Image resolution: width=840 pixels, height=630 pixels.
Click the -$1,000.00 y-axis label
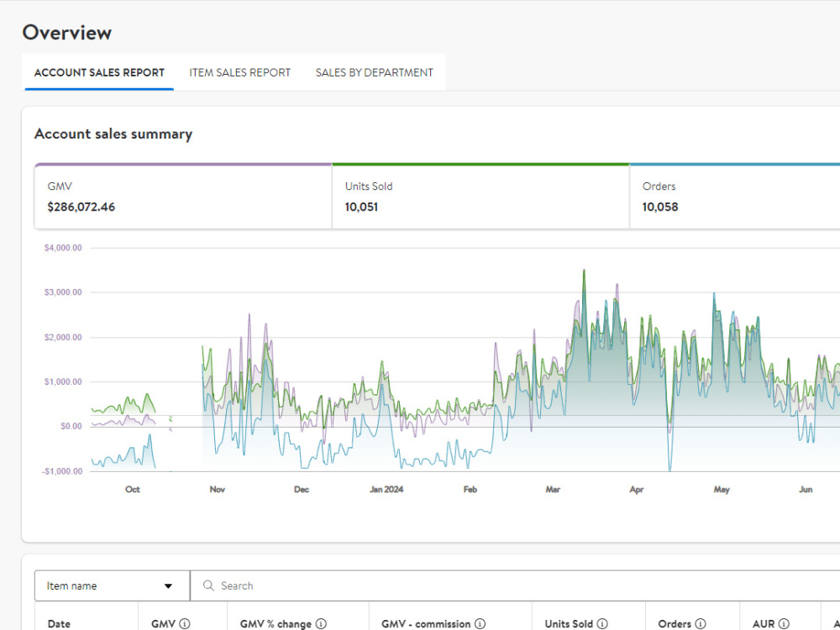tap(63, 471)
